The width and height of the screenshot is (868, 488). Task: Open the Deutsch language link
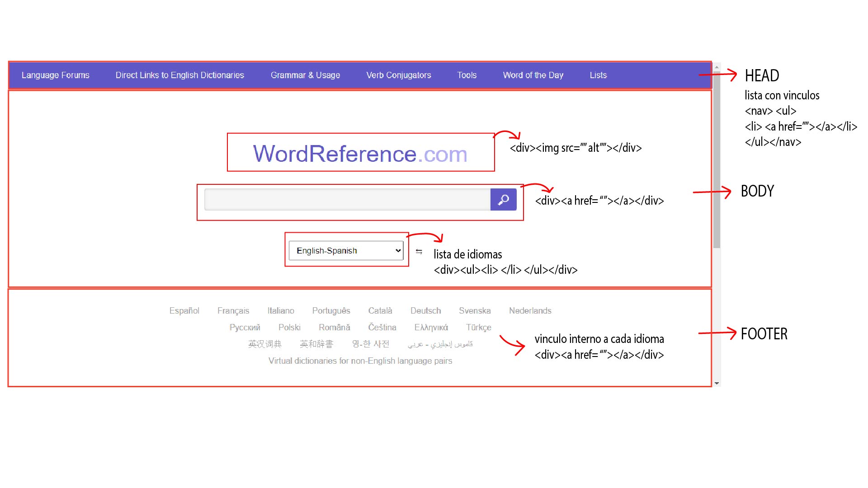pyautogui.click(x=425, y=311)
